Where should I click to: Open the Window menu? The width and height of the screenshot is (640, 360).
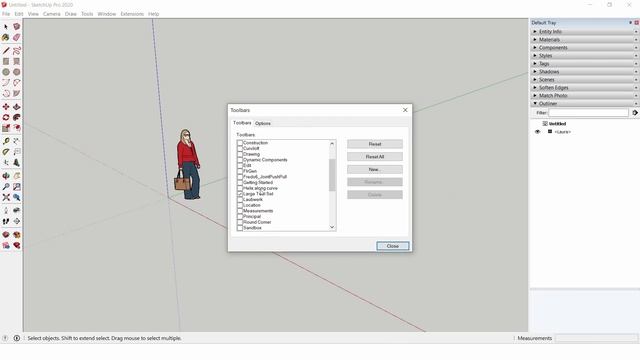107,14
